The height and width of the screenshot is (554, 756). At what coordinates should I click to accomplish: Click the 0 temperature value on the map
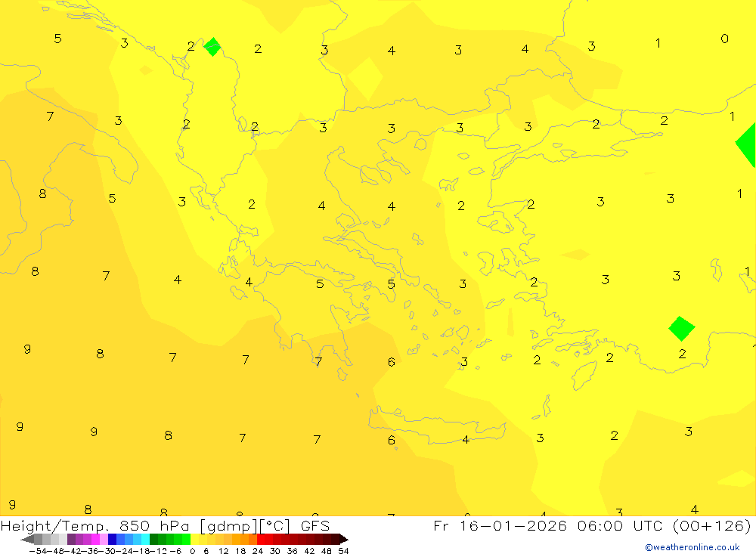725,39
